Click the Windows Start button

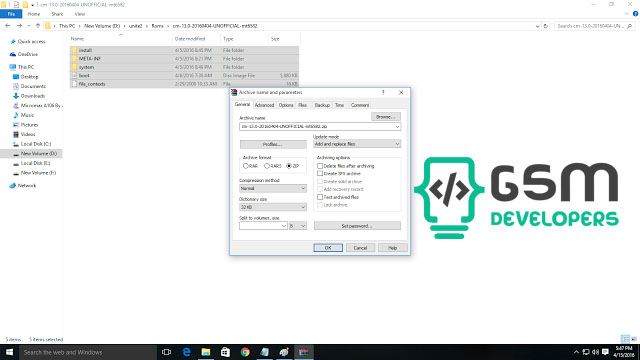click(9, 352)
